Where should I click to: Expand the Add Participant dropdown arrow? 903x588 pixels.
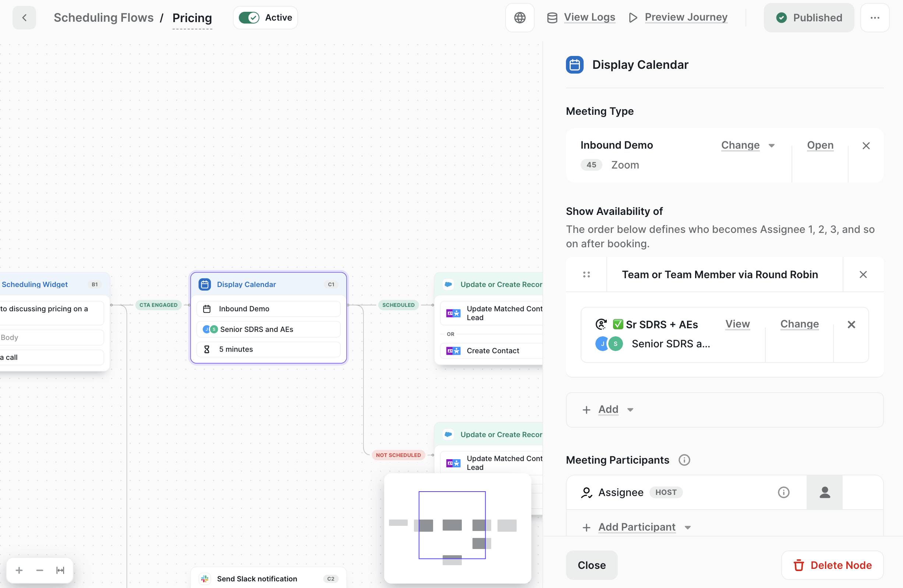click(x=687, y=528)
